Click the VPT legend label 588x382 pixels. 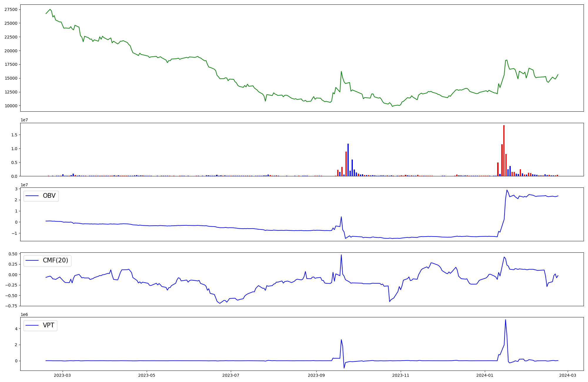click(x=49, y=325)
